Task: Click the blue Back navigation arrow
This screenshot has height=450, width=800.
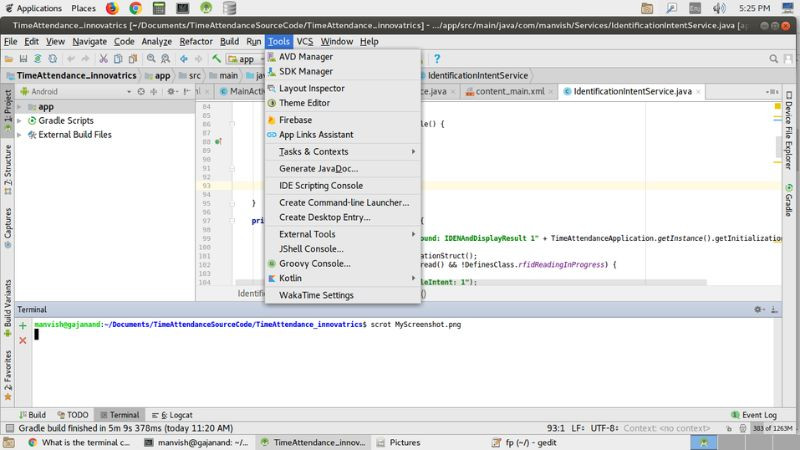Action: (x=184, y=59)
